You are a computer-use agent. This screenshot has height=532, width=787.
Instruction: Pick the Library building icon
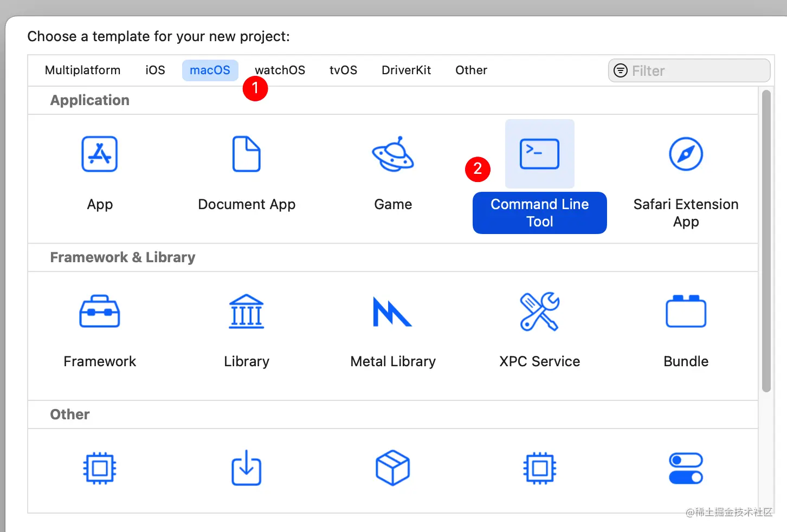[x=247, y=311]
